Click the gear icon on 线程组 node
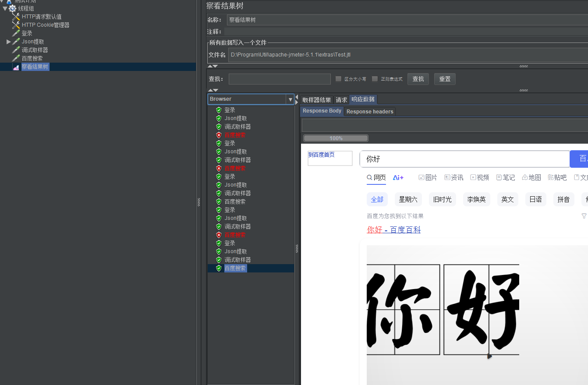Screen dimensions: 588x385 pos(12,8)
